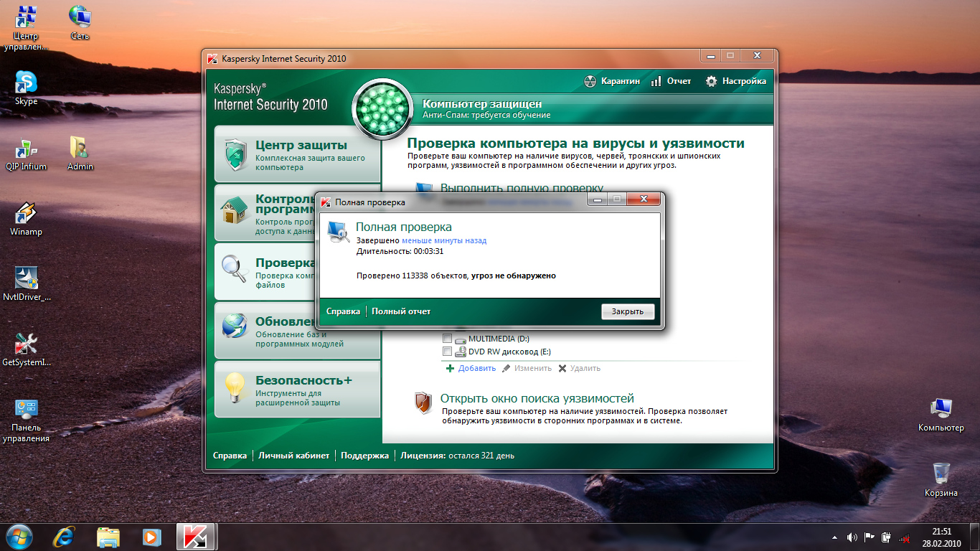Viewport: 980px width, 551px height.
Task: Select the Контроль программ house icon
Action: (x=235, y=212)
